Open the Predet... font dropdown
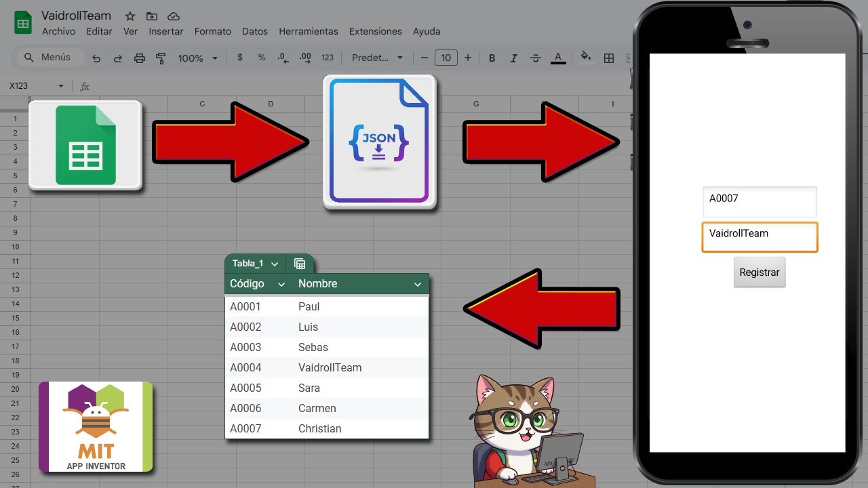Screen dimensions: 868x488 (377, 58)
